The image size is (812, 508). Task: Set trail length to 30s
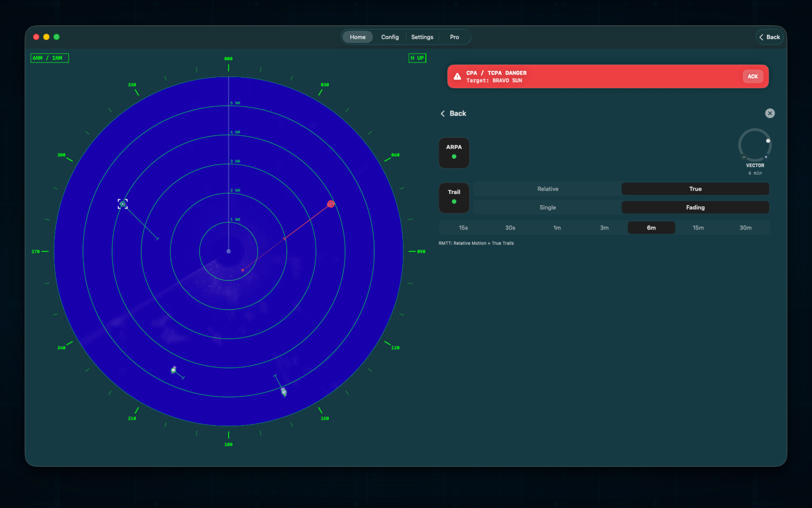pyautogui.click(x=510, y=228)
